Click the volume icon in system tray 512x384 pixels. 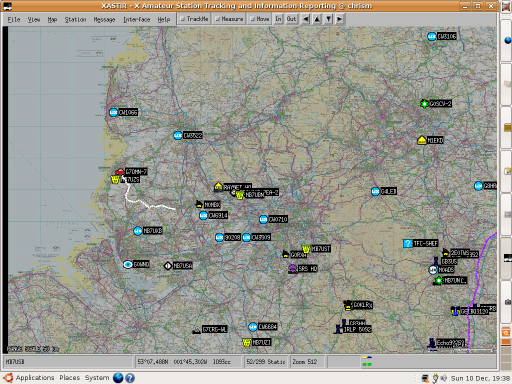tap(444, 378)
